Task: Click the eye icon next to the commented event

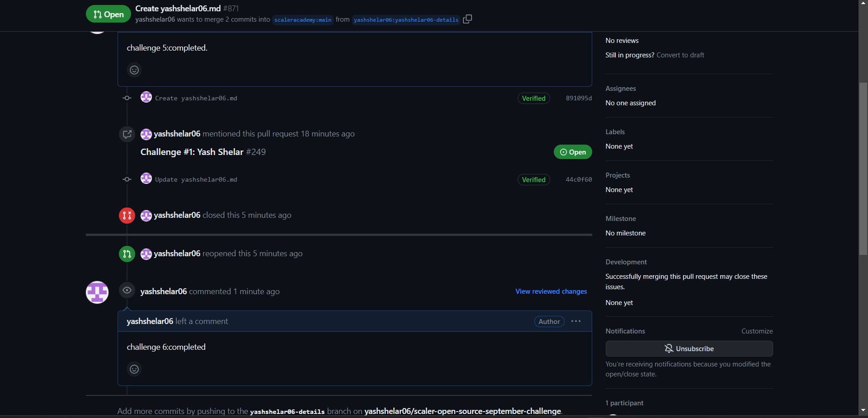Action: point(127,290)
